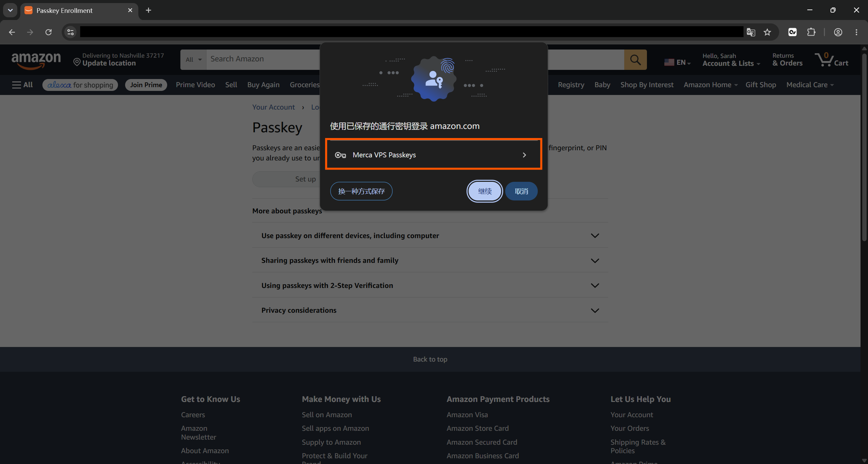The height and width of the screenshot is (464, 868).
Task: Expand Using passkeys with 2-Step Verification
Action: (430, 285)
